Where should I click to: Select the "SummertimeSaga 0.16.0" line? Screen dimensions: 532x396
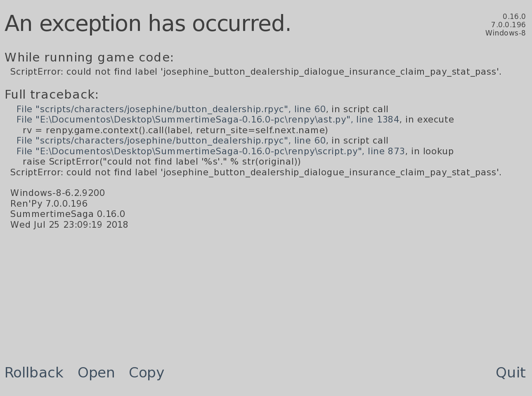(68, 214)
